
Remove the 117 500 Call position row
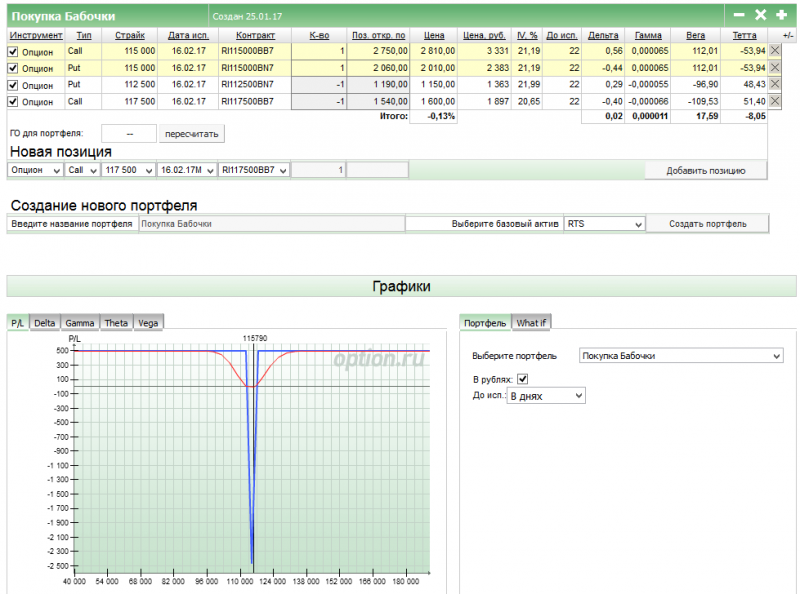[775, 101]
